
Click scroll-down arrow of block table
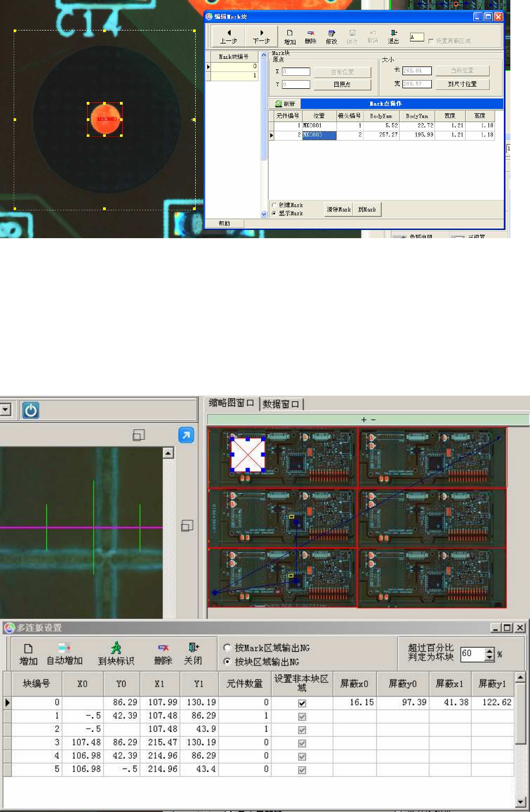(x=520, y=802)
